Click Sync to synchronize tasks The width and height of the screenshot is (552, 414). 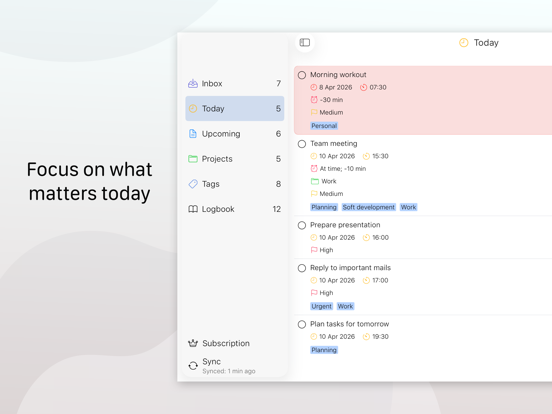click(x=222, y=366)
